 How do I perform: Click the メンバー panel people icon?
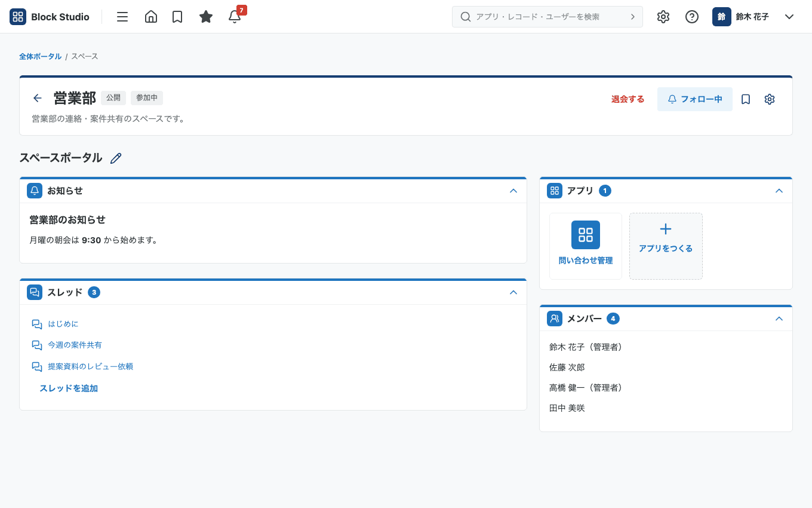(x=555, y=319)
